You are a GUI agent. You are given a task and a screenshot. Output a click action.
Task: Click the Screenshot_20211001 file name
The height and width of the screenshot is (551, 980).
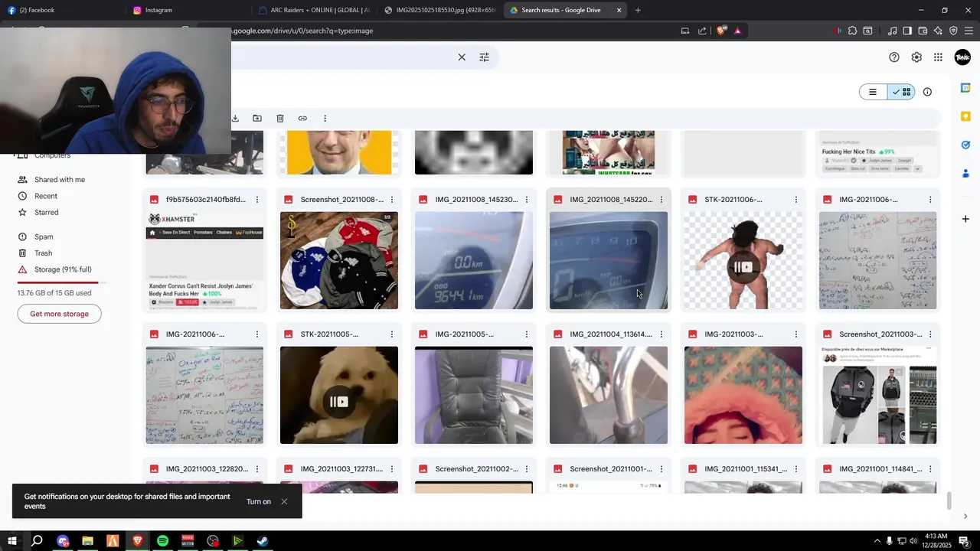[x=611, y=469]
